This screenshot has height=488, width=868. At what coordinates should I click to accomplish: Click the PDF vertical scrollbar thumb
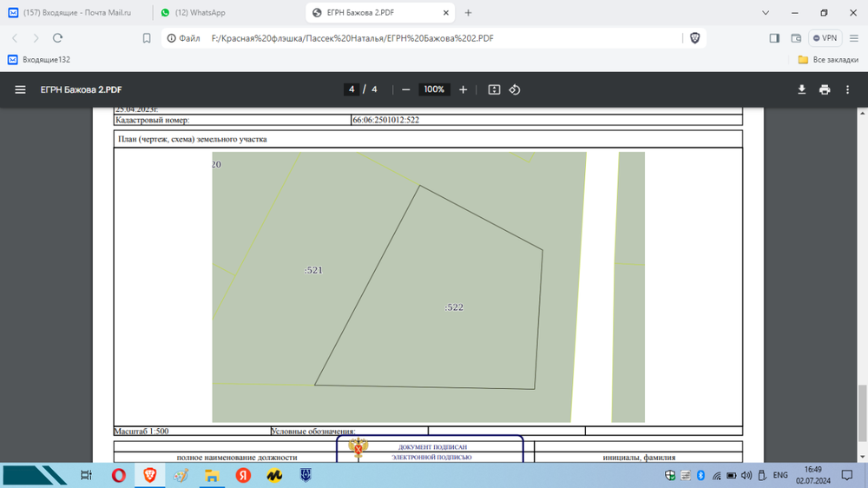(863, 414)
